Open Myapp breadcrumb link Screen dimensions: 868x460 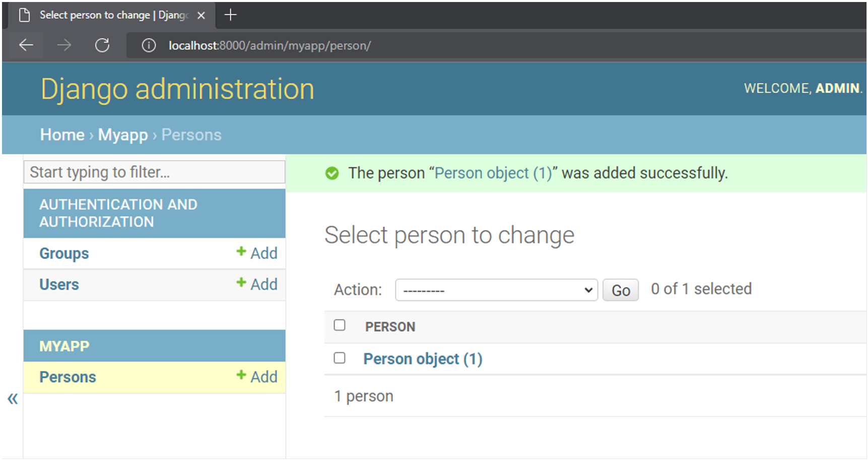(123, 135)
